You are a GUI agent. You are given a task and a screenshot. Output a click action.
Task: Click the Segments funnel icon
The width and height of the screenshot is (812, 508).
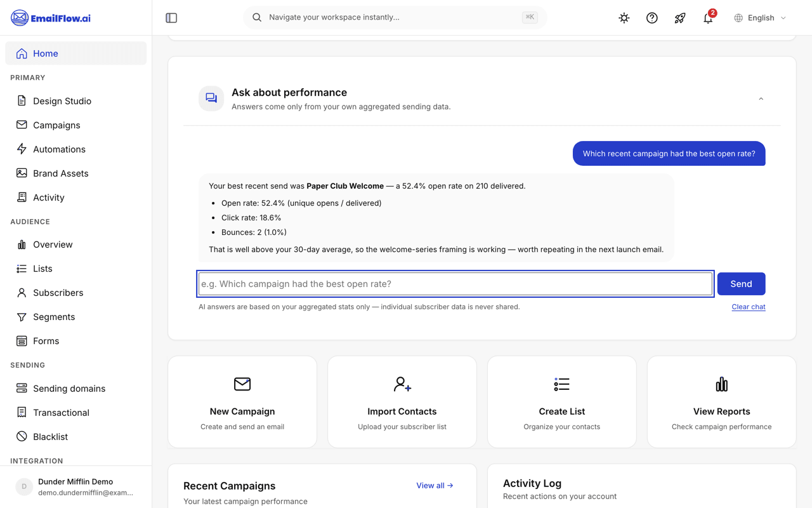22,317
